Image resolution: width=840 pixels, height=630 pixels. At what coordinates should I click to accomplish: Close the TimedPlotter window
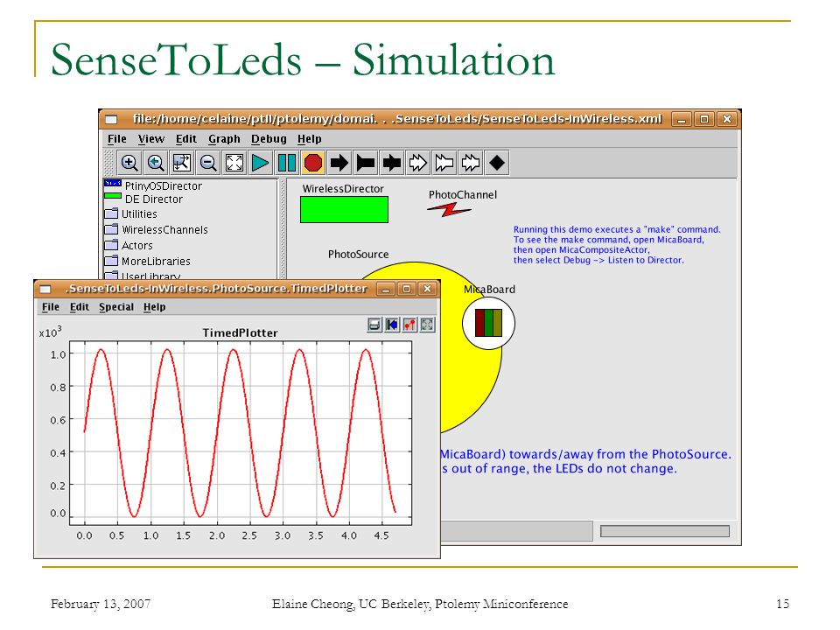427,290
